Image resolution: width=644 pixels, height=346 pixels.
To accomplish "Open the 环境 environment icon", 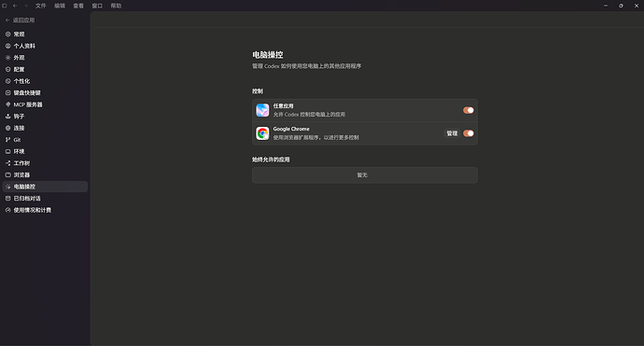I will pos(7,151).
